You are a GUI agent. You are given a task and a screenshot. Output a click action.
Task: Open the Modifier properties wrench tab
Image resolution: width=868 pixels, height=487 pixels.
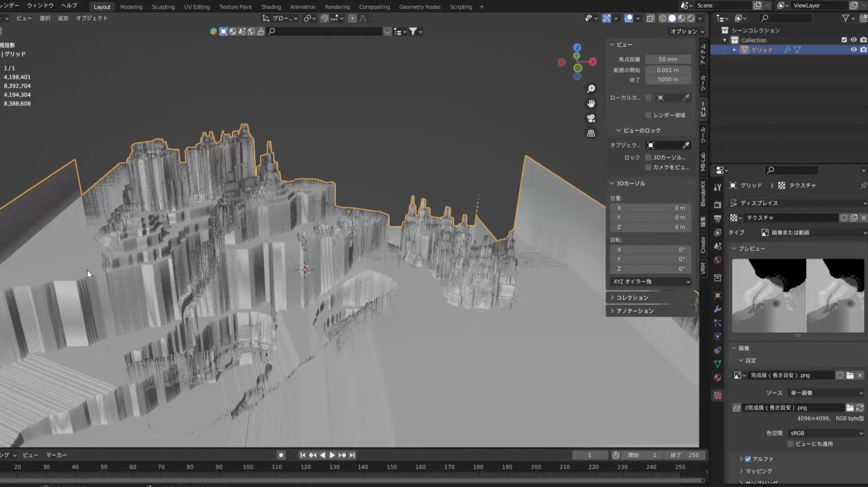click(x=718, y=309)
